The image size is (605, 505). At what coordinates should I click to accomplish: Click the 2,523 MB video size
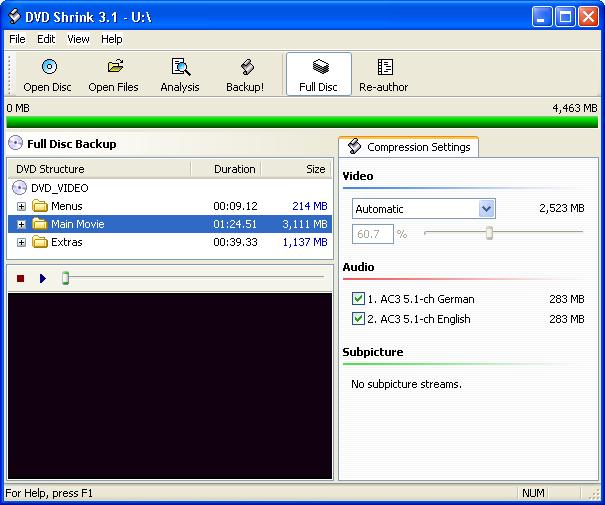(562, 208)
